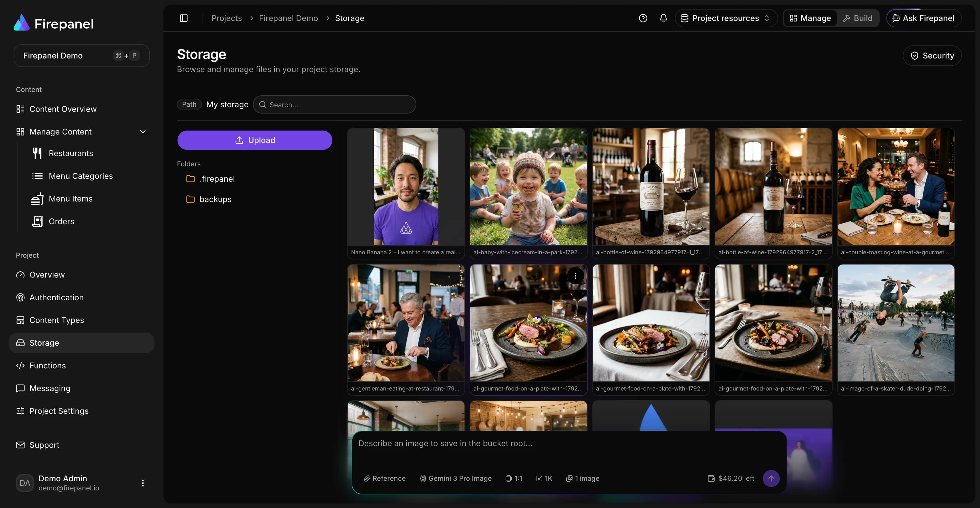The height and width of the screenshot is (508, 980).
Task: Click the purple send arrow button
Action: pos(771,478)
